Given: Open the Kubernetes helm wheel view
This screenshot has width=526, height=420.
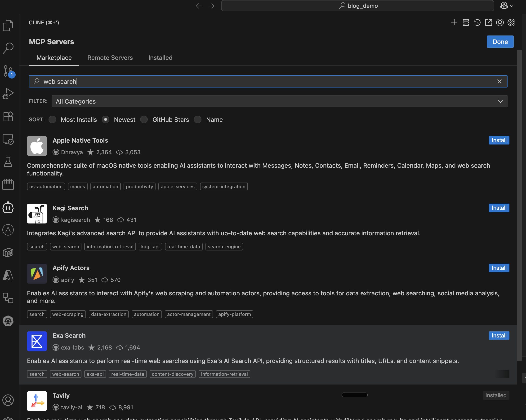Looking at the screenshot, I should point(8,321).
